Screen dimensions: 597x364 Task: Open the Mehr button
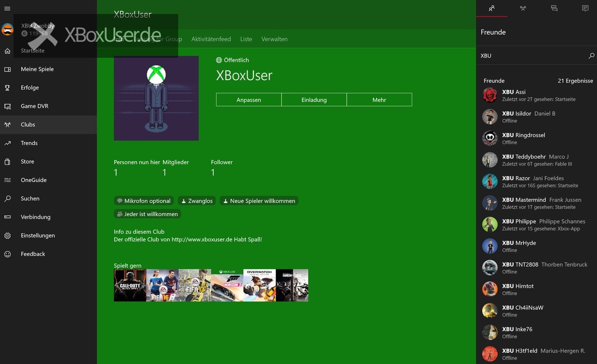tap(379, 100)
